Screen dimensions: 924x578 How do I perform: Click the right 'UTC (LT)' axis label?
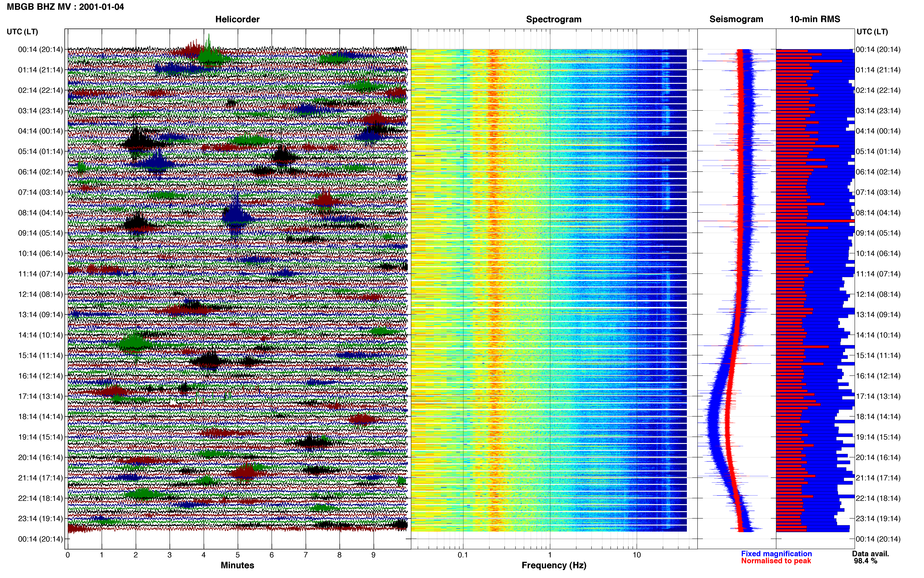click(872, 32)
